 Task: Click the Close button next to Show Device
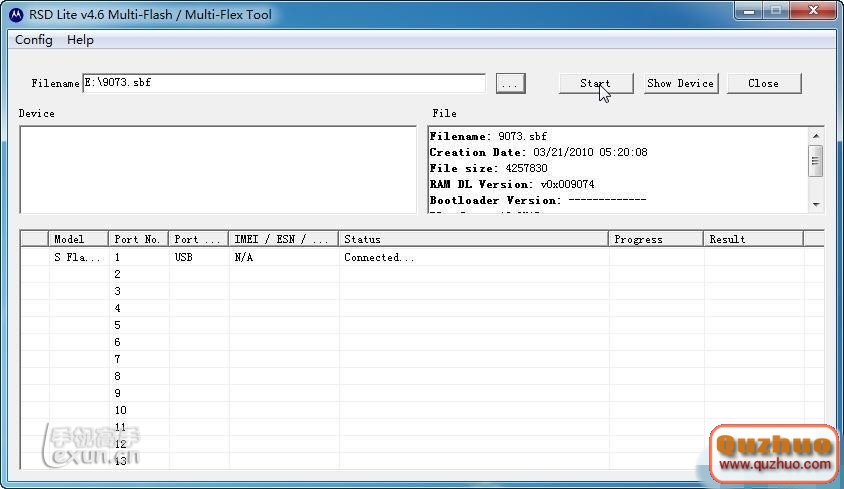coord(764,83)
